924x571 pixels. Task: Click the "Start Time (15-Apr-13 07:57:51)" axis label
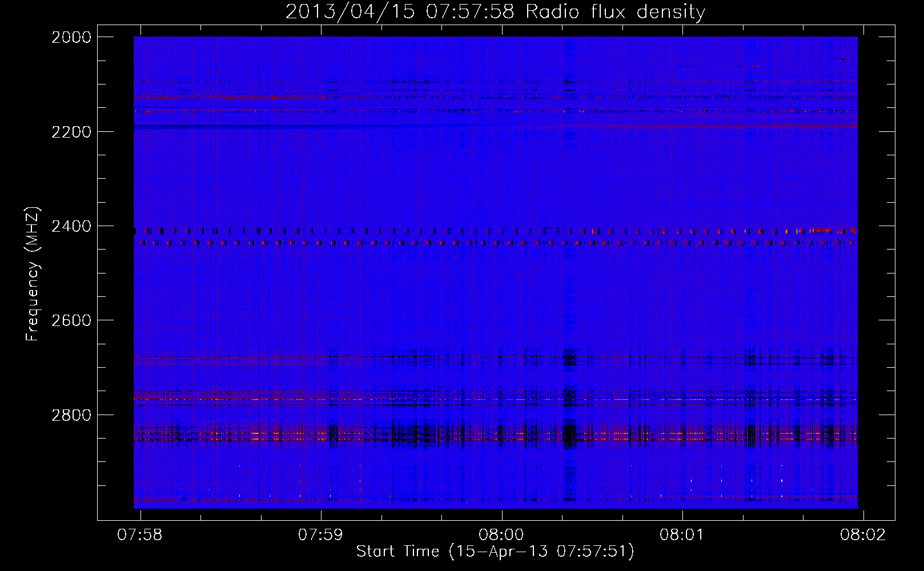tap(495, 552)
